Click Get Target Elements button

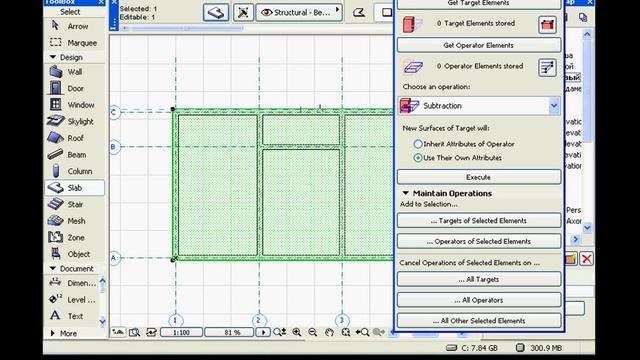click(478, 4)
